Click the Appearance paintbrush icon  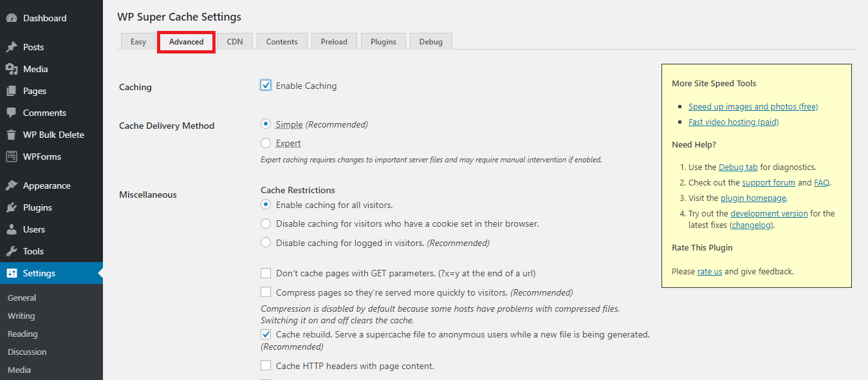[12, 185]
